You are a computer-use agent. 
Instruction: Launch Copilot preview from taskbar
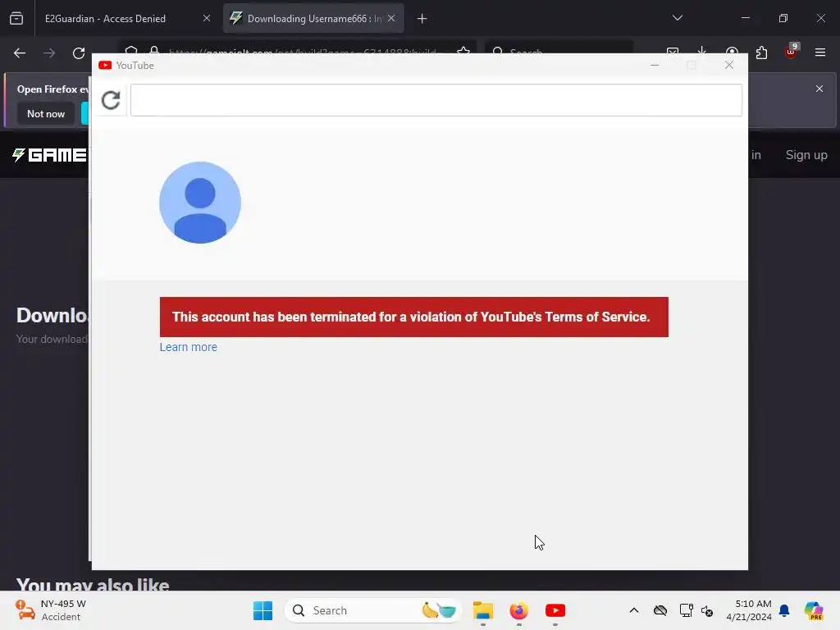814,610
